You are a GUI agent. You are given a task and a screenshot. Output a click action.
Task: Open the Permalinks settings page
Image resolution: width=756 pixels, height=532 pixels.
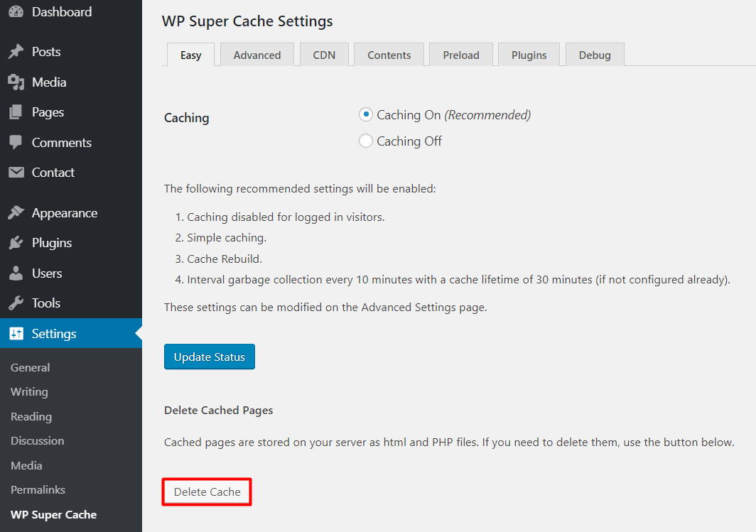click(38, 489)
